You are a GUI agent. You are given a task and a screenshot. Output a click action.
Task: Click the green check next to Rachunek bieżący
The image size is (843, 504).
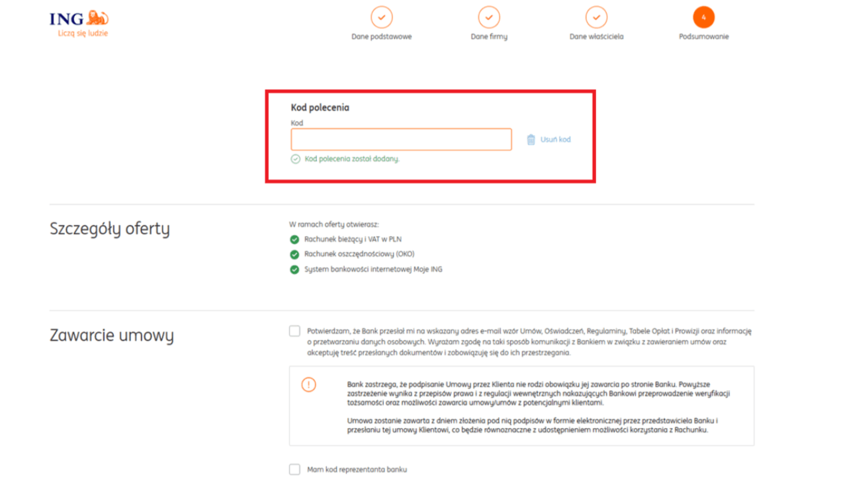point(294,239)
